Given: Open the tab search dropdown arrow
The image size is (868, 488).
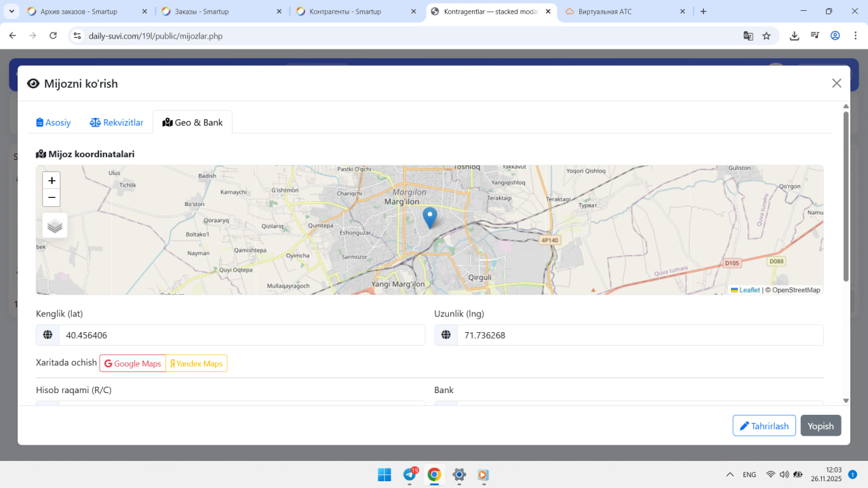Looking at the screenshot, I should click(12, 12).
